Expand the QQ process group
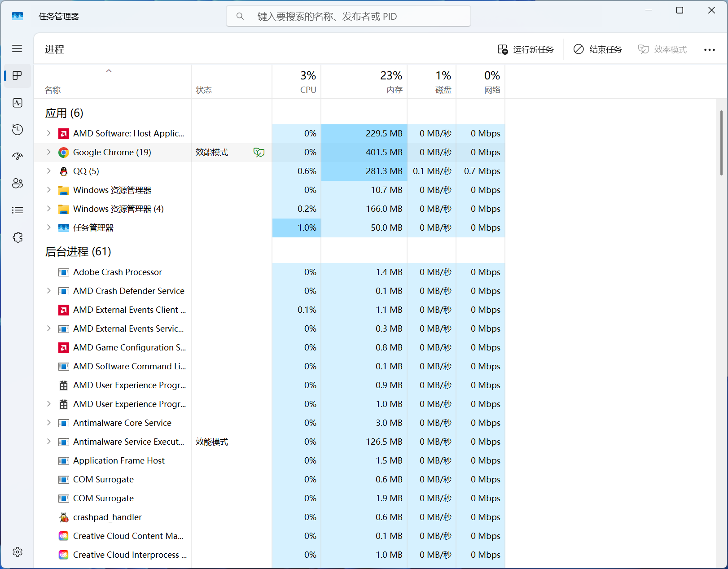The height and width of the screenshot is (569, 728). (x=48, y=171)
